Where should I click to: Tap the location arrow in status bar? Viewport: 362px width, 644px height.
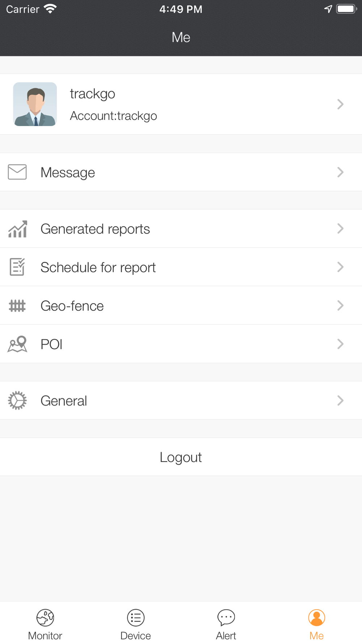[x=328, y=9]
